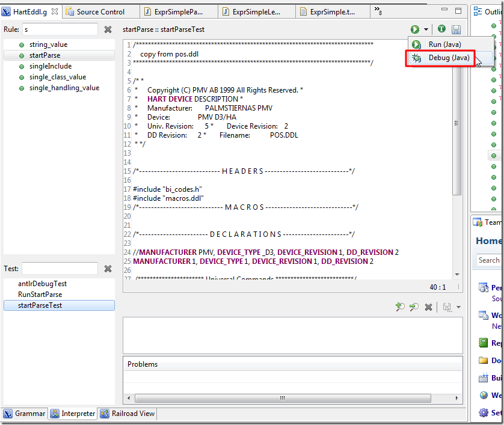Click into the Test filter field
This screenshot has width=504, height=425.
coord(60,268)
